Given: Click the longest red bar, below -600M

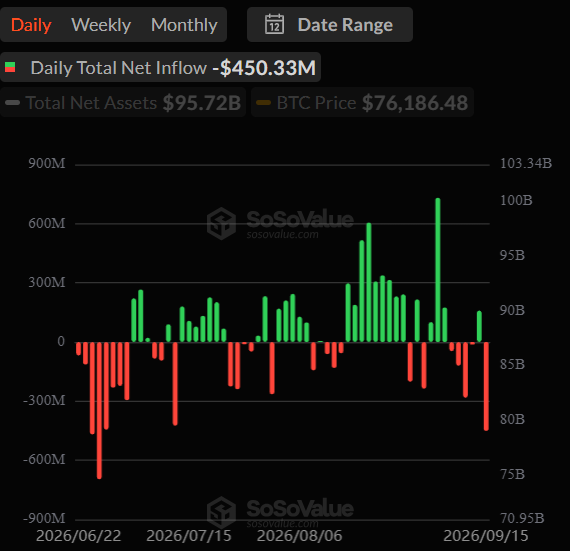Looking at the screenshot, I should click(x=99, y=410).
